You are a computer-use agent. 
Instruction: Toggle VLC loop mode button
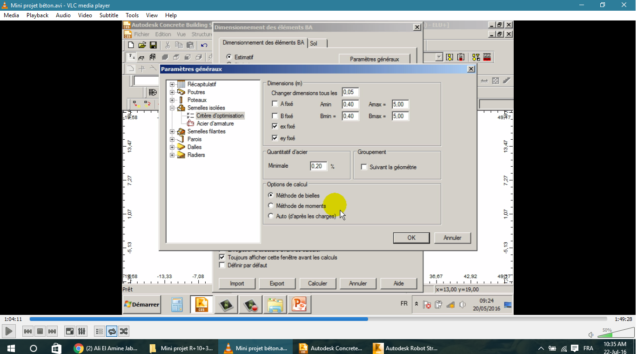(112, 331)
